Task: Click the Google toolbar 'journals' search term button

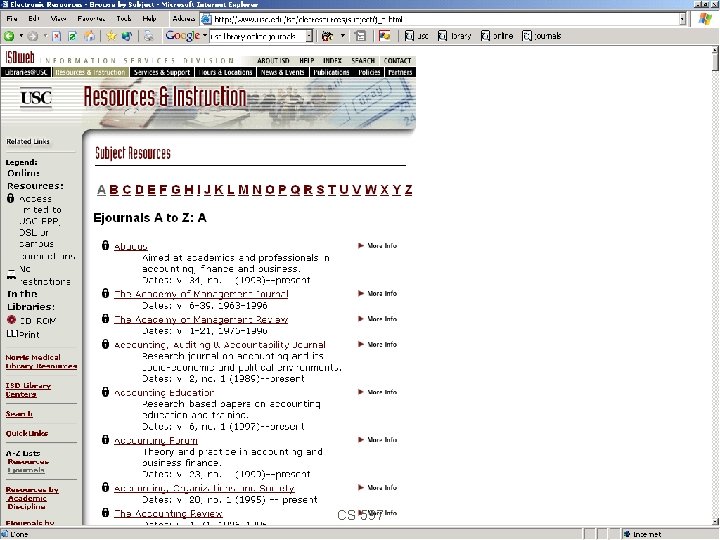Action: coord(542,36)
